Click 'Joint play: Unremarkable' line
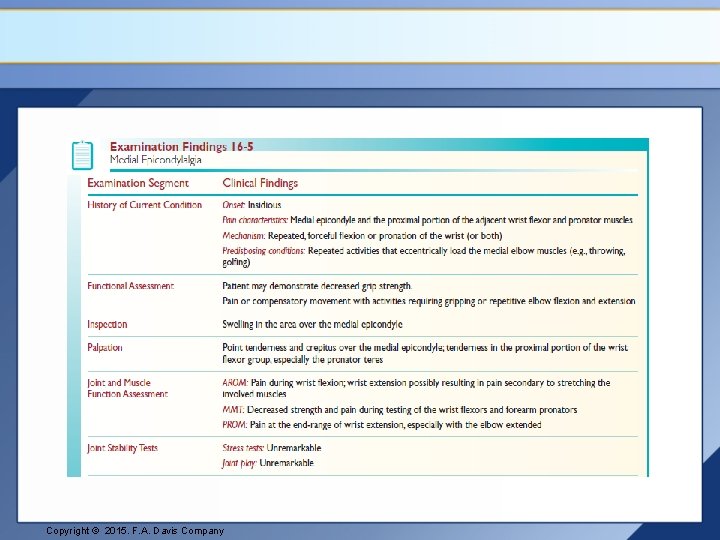 click(268, 463)
